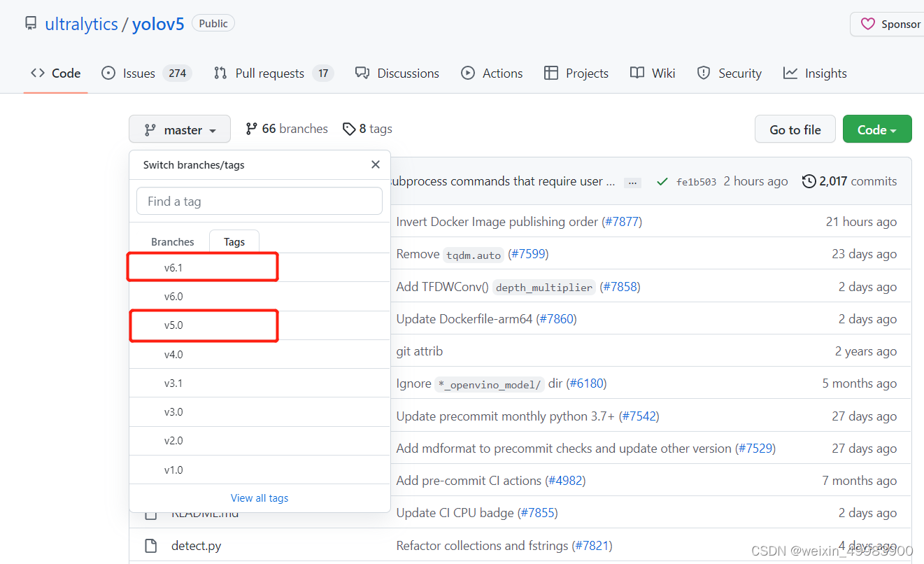Open commit hash fe1b503
The width and height of the screenshot is (924, 564).
coord(696,182)
